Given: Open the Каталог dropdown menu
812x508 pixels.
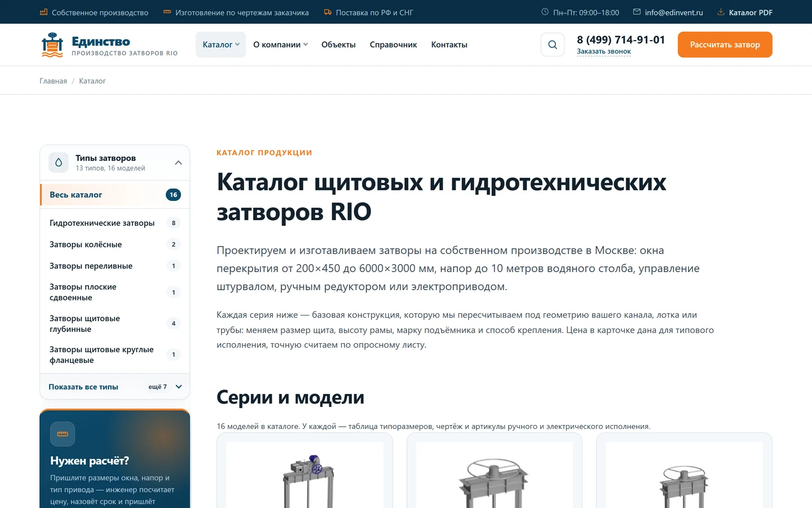Looking at the screenshot, I should coord(220,45).
